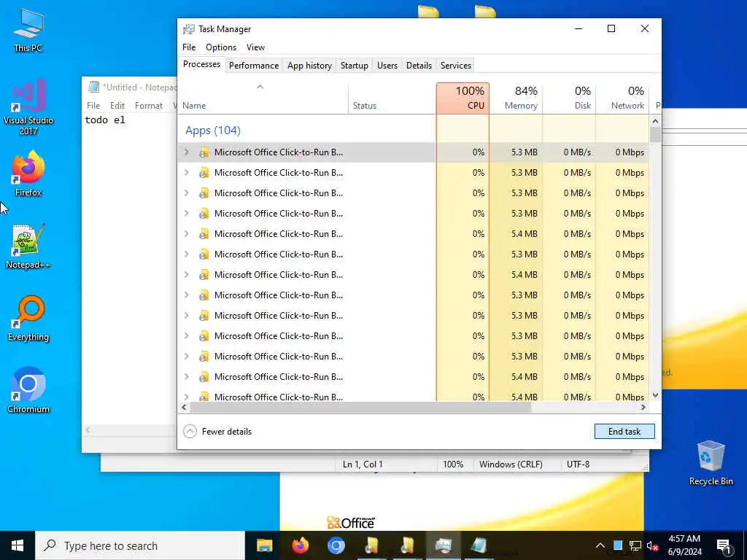Image resolution: width=747 pixels, height=560 pixels.
Task: Launch the Everything search desktop shortcut
Action: 28,318
